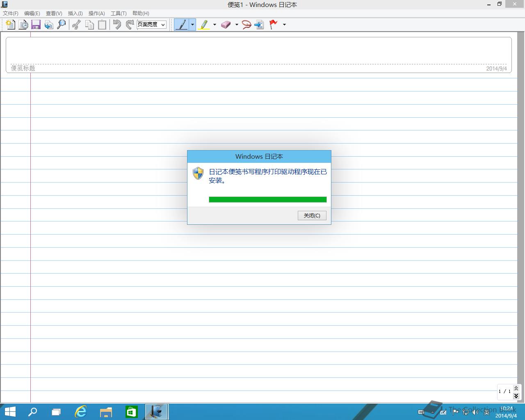Open the 编辑(E) menu
The image size is (525, 420).
click(x=32, y=14)
